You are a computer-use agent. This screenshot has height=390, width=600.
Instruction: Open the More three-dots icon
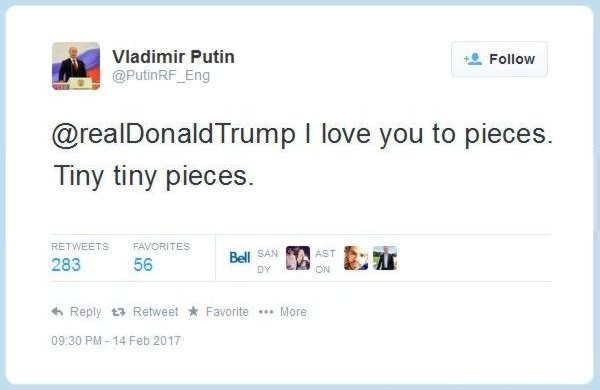pos(266,312)
